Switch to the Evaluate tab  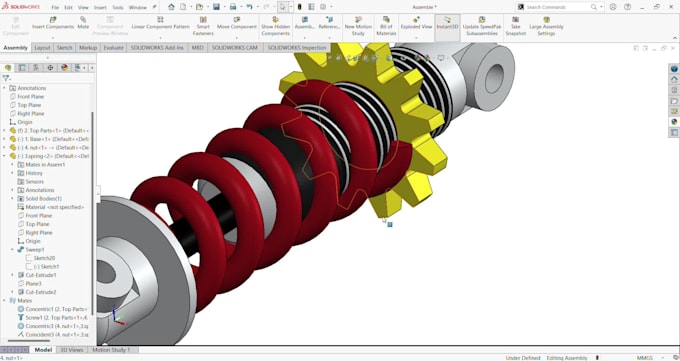(113, 48)
